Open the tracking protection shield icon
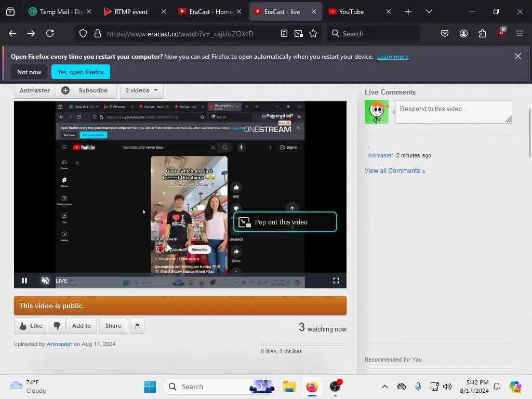 (x=83, y=34)
